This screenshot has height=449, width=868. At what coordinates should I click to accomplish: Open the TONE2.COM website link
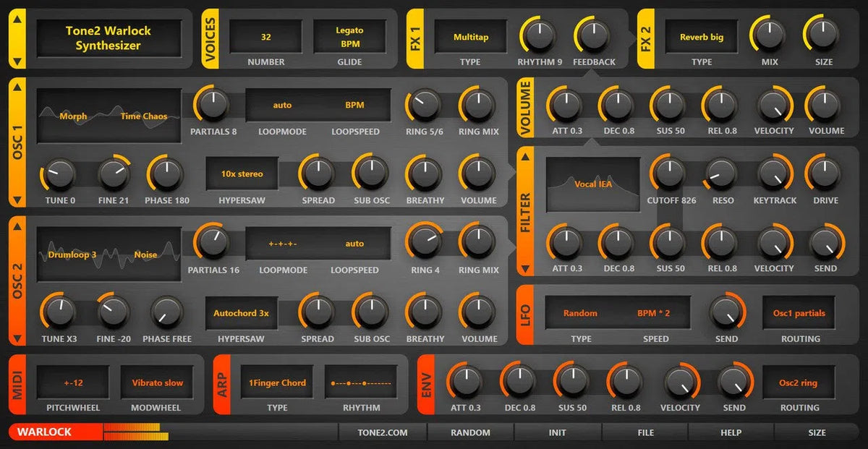(384, 432)
